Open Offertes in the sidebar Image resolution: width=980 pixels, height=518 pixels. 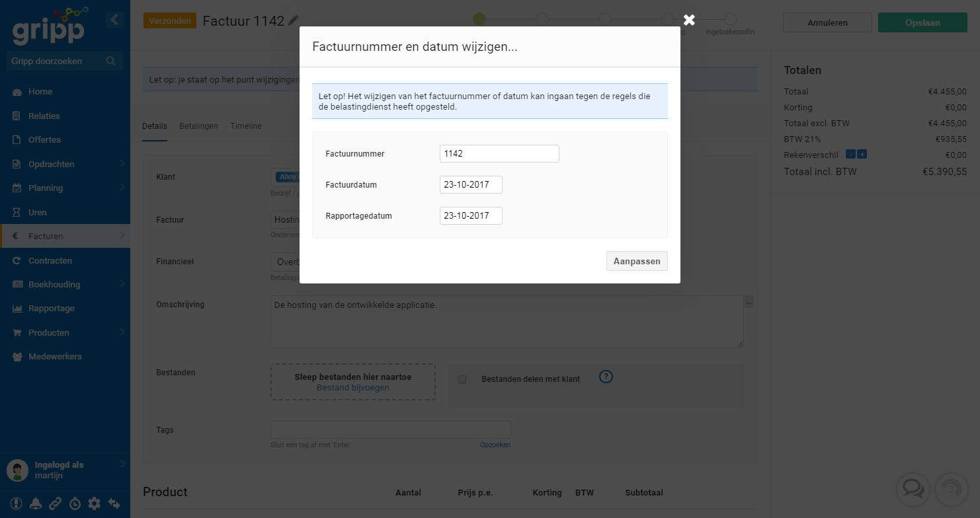pos(65,140)
